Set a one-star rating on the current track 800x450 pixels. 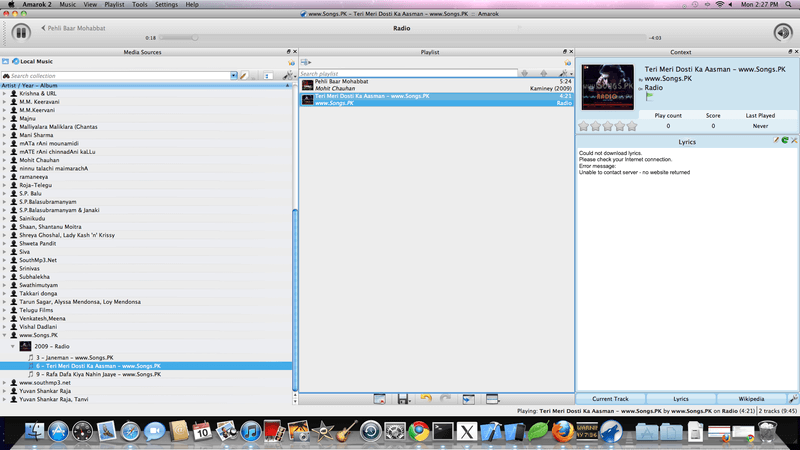click(x=583, y=126)
